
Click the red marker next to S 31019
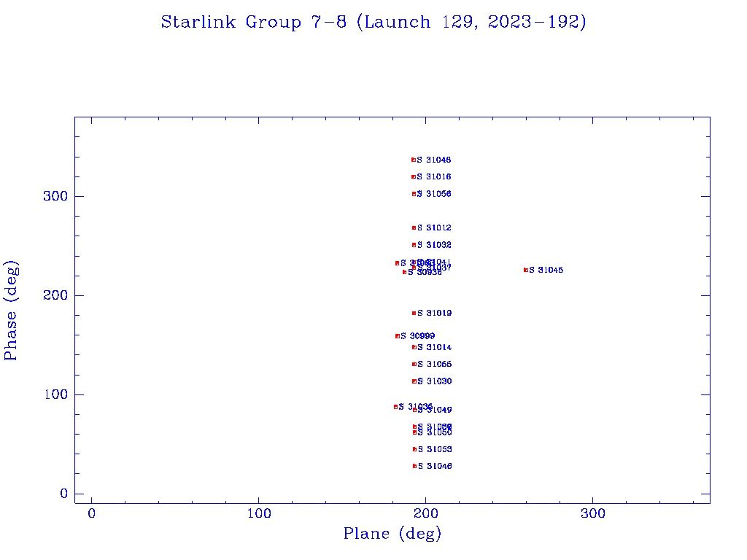coord(414,313)
